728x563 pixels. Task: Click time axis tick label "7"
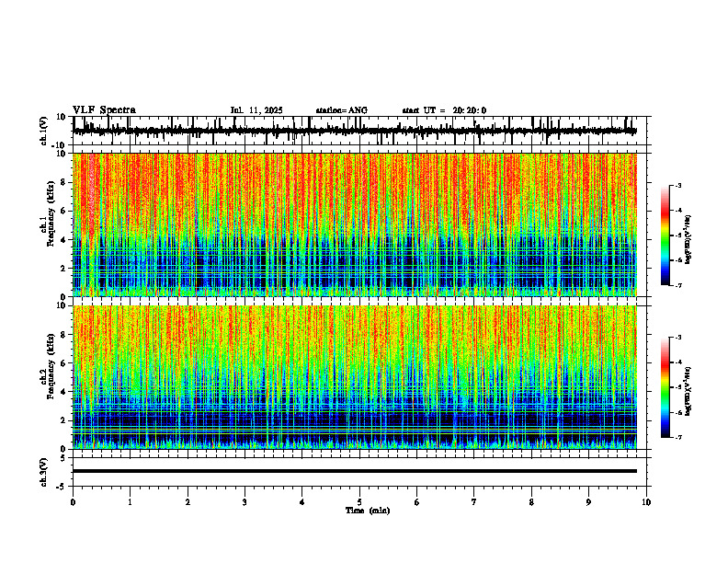[474, 502]
